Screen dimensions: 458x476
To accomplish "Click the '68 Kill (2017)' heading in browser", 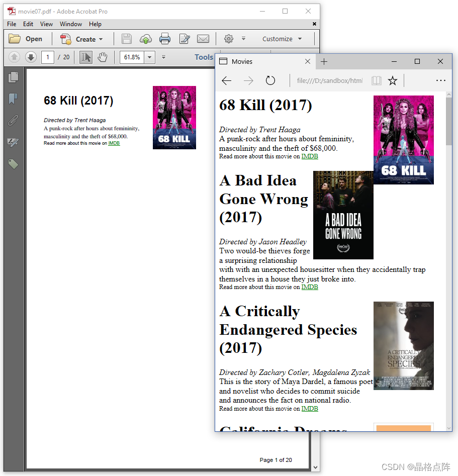I will [x=266, y=106].
